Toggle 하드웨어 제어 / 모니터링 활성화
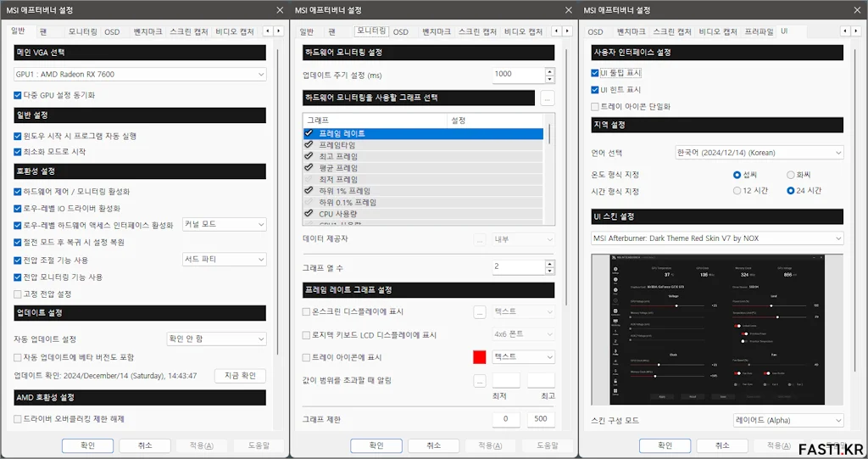Image resolution: width=868 pixels, height=459 pixels. pos(18,192)
